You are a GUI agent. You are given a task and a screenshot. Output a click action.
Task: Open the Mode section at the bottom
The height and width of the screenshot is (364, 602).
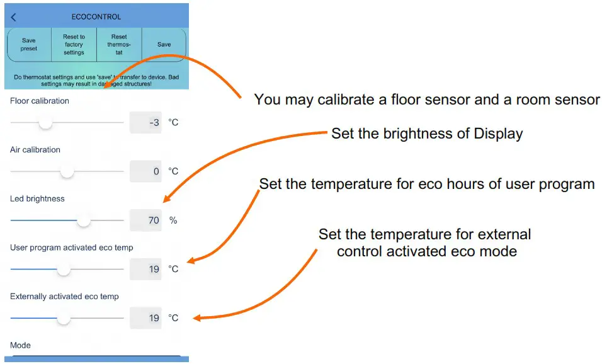(20, 345)
